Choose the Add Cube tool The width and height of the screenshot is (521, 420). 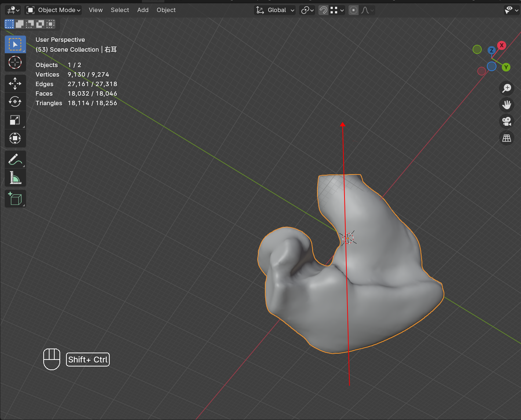pos(15,199)
